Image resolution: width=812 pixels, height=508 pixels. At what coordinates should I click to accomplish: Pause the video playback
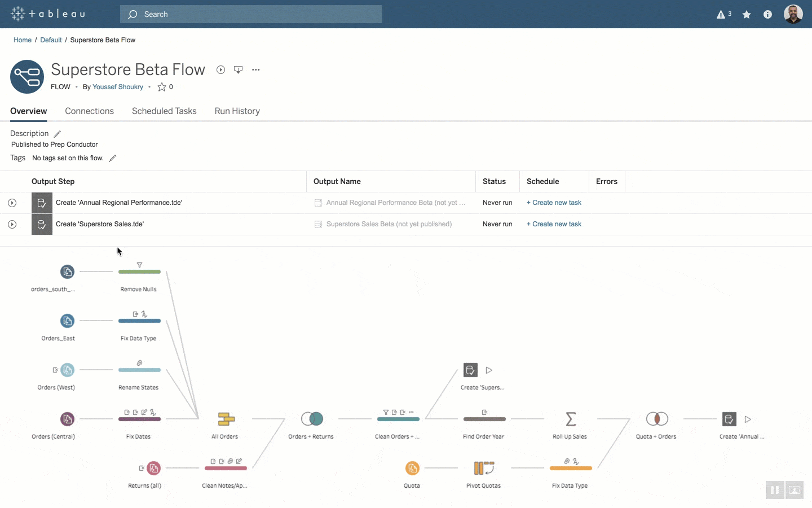click(x=775, y=490)
